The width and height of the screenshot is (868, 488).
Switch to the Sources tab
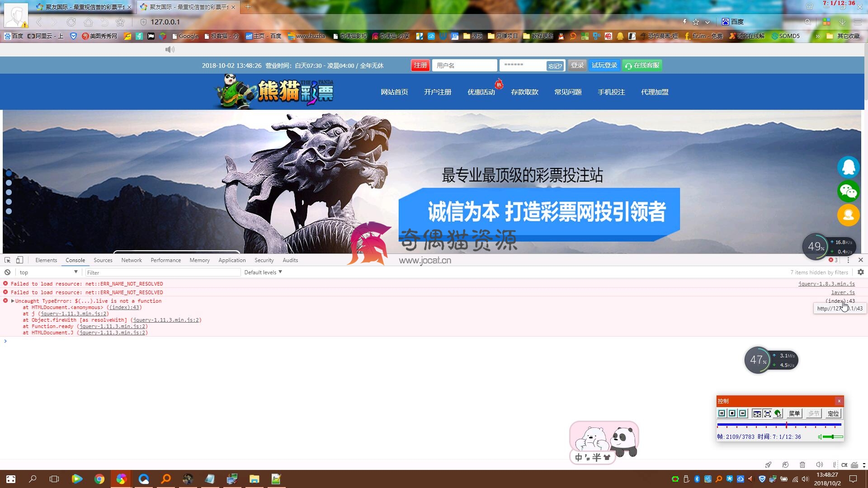tap(103, 260)
